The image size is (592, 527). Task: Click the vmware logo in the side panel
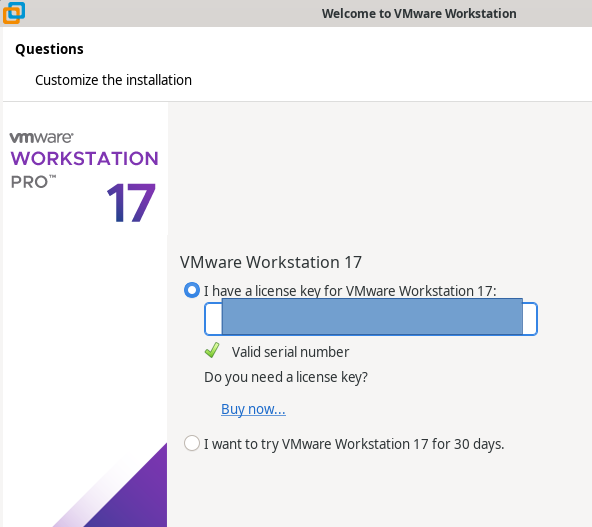[x=42, y=138]
